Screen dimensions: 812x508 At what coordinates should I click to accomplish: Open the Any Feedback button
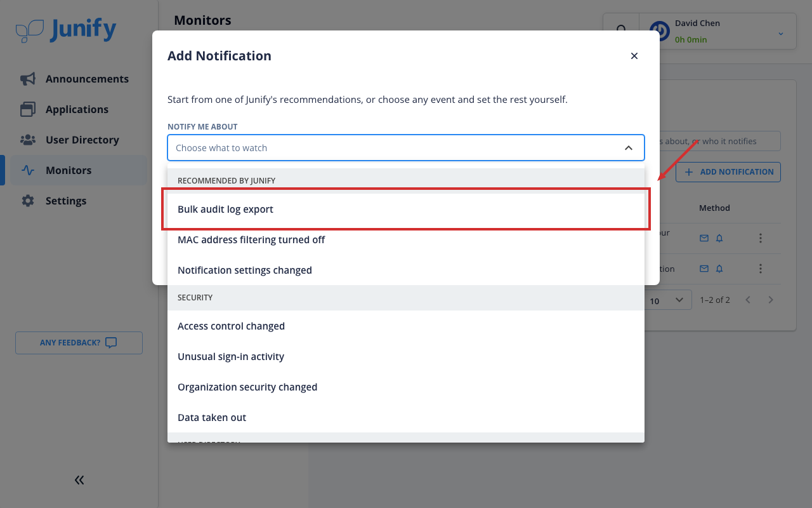pos(79,343)
